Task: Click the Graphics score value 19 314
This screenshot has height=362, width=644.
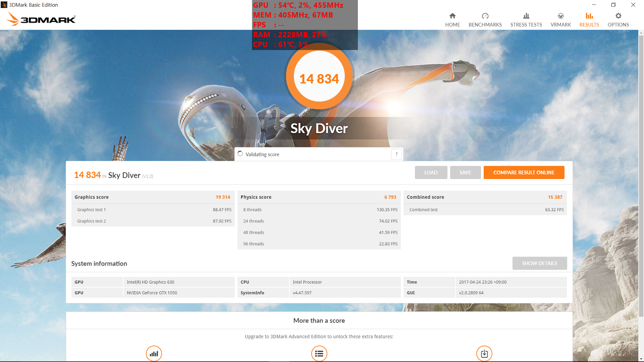Action: pyautogui.click(x=223, y=197)
